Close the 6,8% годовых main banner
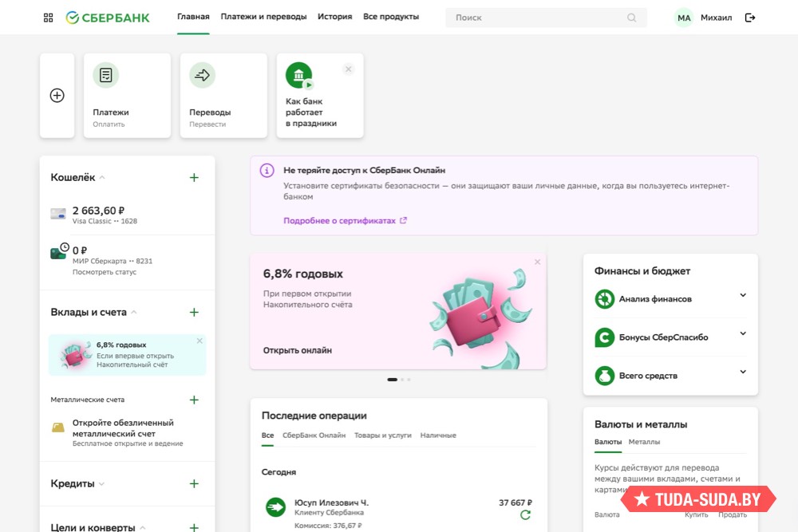This screenshot has height=532, width=798. click(x=537, y=262)
